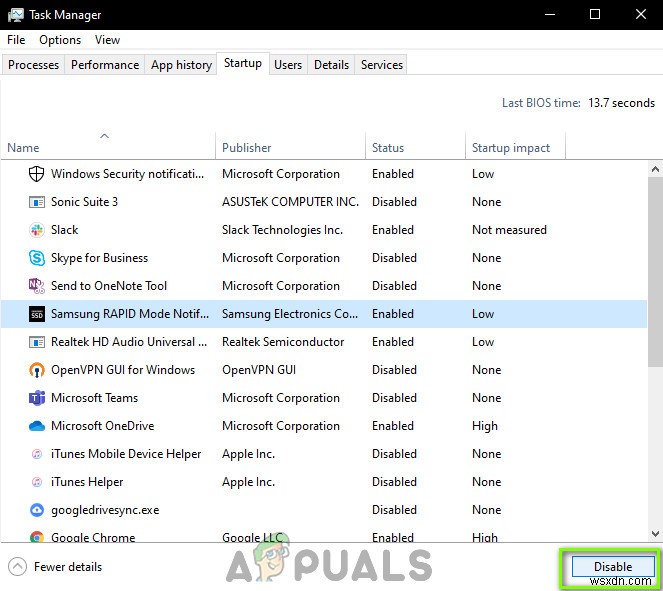Click the Send to OneNote Tool icon

tap(36, 286)
